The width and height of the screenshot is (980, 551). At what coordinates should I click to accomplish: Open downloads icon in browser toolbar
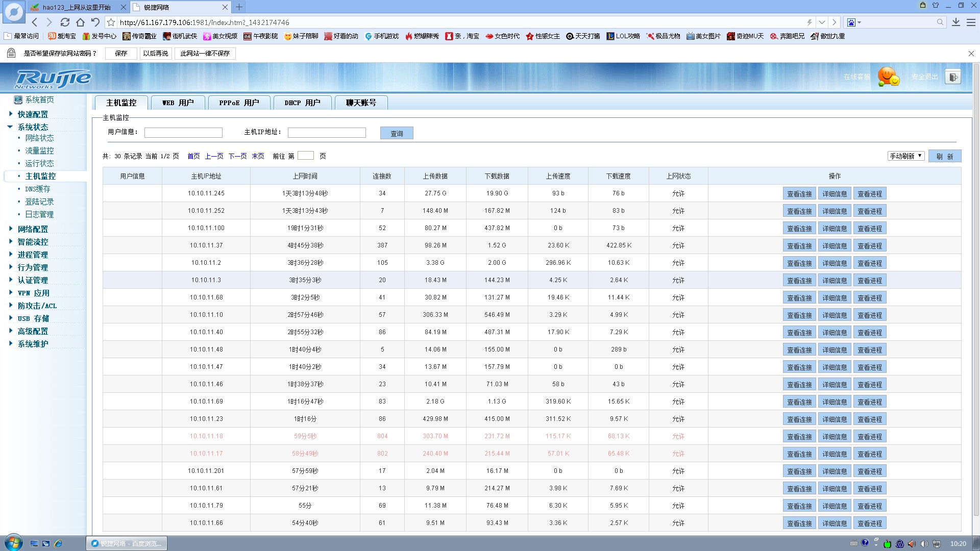click(x=956, y=22)
